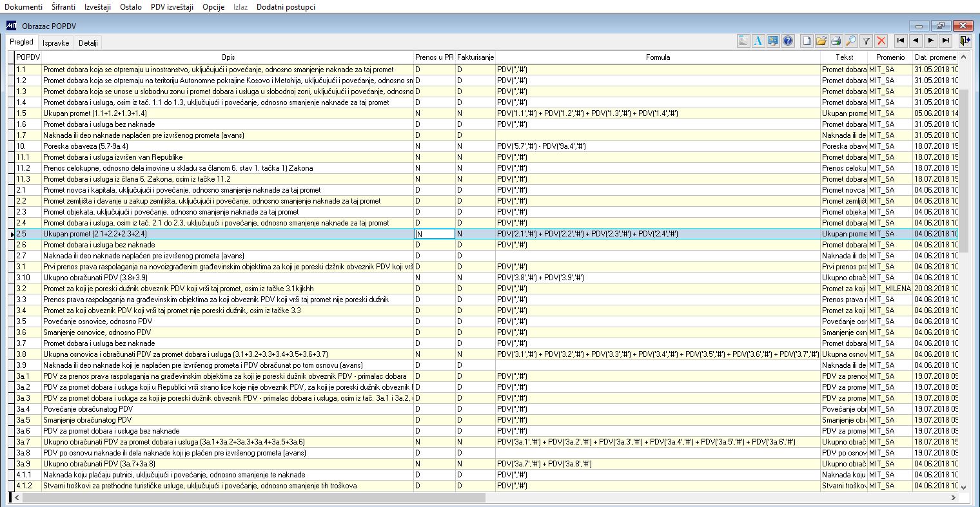The image size is (980, 507).
Task: Go to previous record arrow
Action: (x=916, y=41)
